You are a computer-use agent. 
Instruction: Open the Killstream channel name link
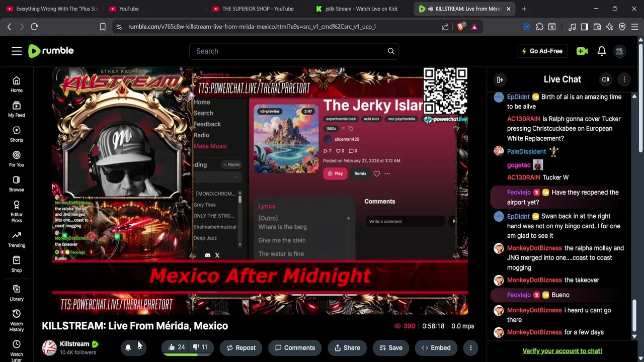[74, 344]
